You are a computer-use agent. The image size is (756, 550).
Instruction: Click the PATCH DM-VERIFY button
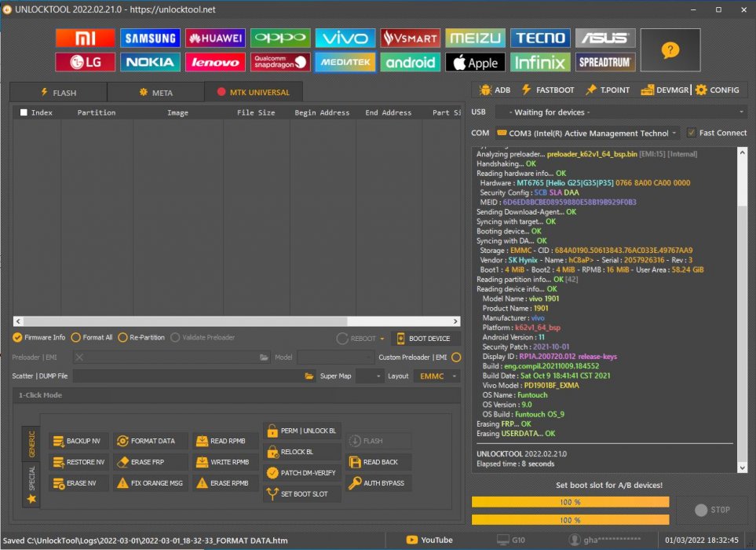point(301,473)
